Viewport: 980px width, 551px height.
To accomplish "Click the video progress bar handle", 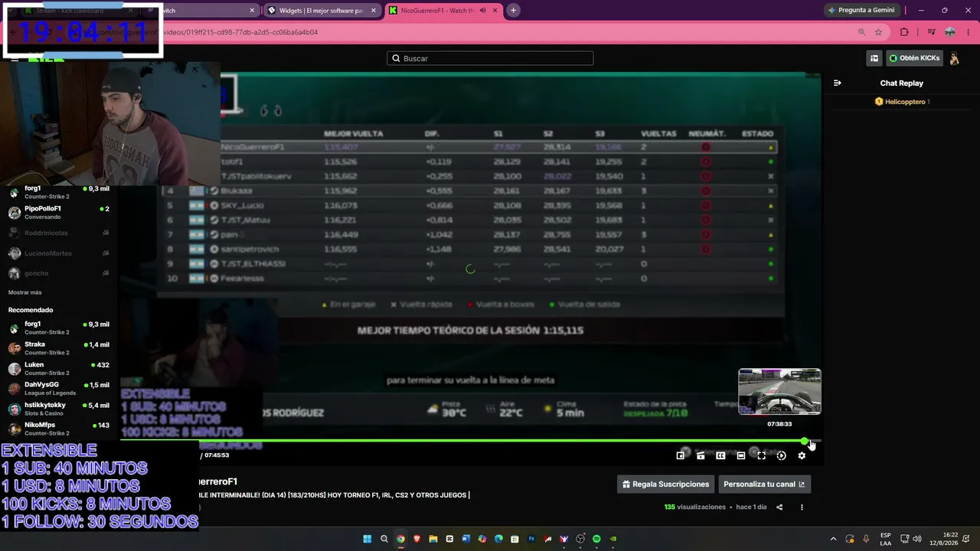I will point(805,441).
